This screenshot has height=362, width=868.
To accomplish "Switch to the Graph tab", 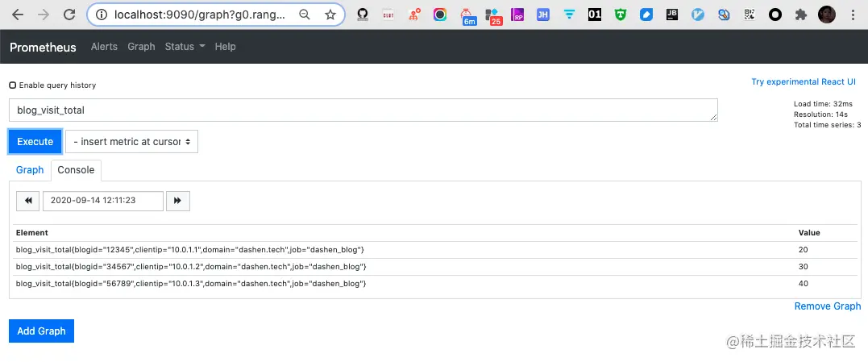I will (30, 170).
